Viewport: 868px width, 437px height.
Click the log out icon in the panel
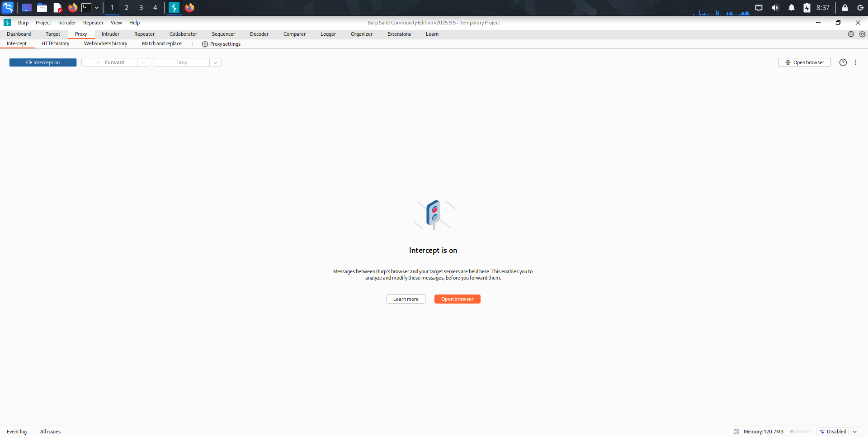pos(861,8)
